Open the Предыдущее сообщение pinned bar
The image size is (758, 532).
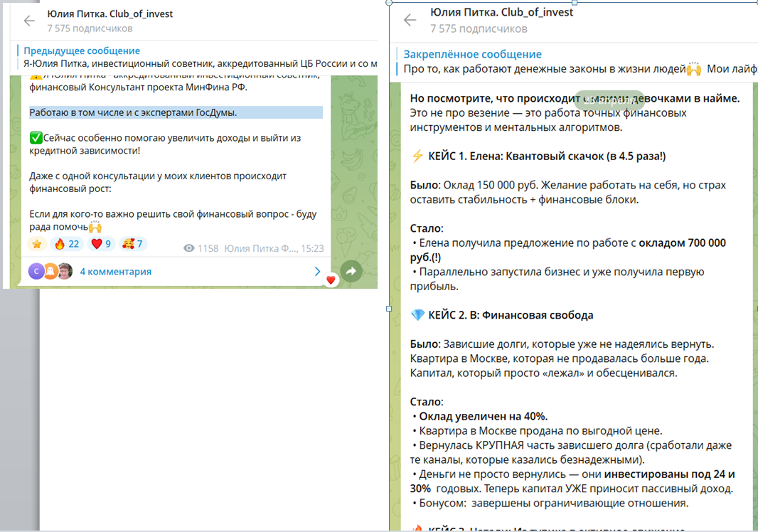(197, 57)
